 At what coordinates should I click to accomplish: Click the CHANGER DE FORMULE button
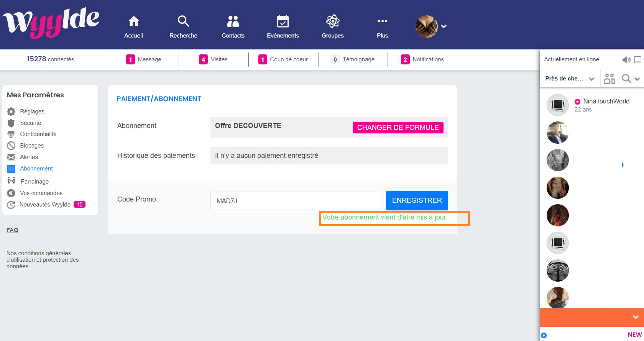click(398, 128)
